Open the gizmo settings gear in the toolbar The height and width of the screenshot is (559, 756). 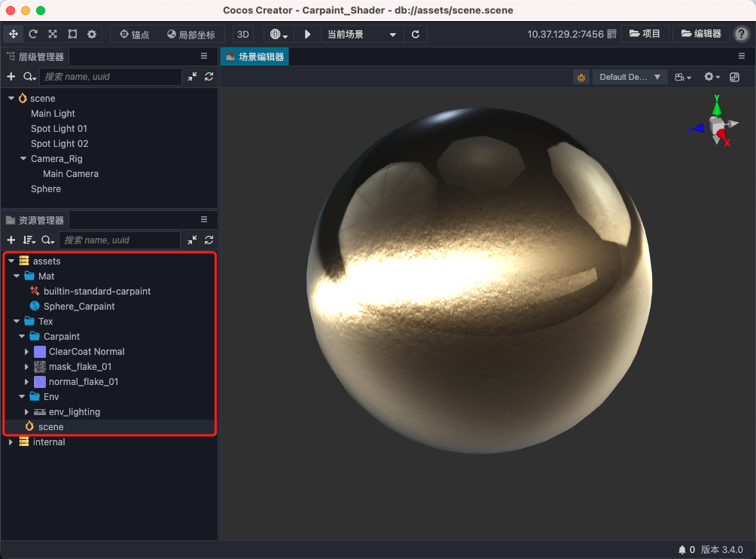tap(92, 34)
